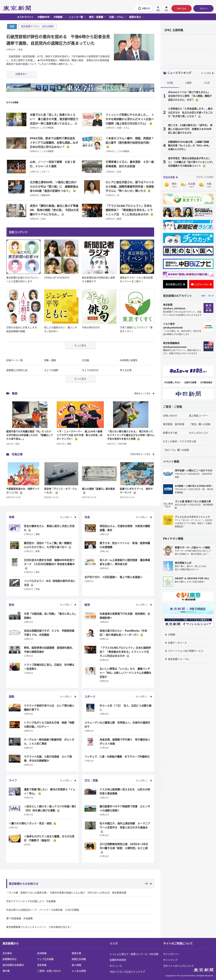Screen dimensions: 216x980
Task: Open 地域 section もっと詳しく link
Action: pyautogui.click(x=68, y=517)
